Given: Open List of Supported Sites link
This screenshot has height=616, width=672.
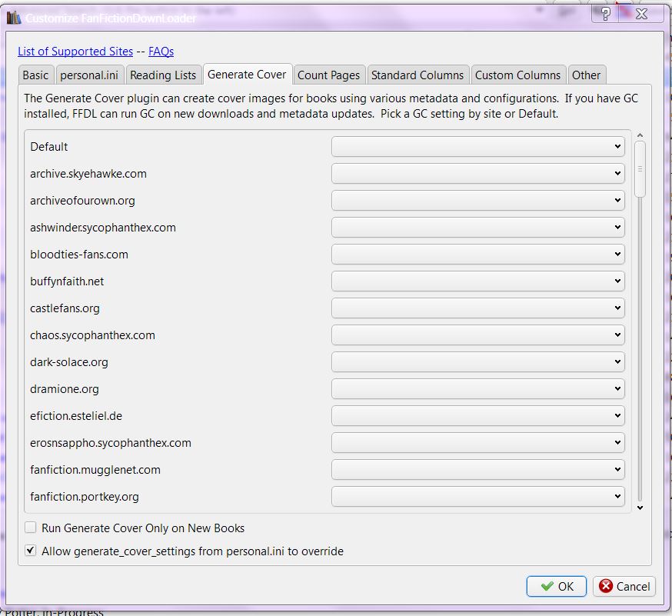Looking at the screenshot, I should 75,52.
